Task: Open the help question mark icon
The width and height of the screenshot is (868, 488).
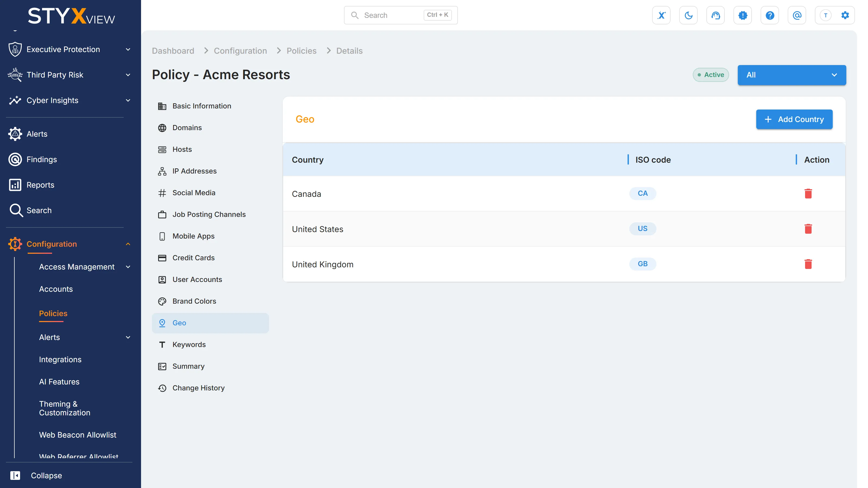Action: pyautogui.click(x=770, y=15)
